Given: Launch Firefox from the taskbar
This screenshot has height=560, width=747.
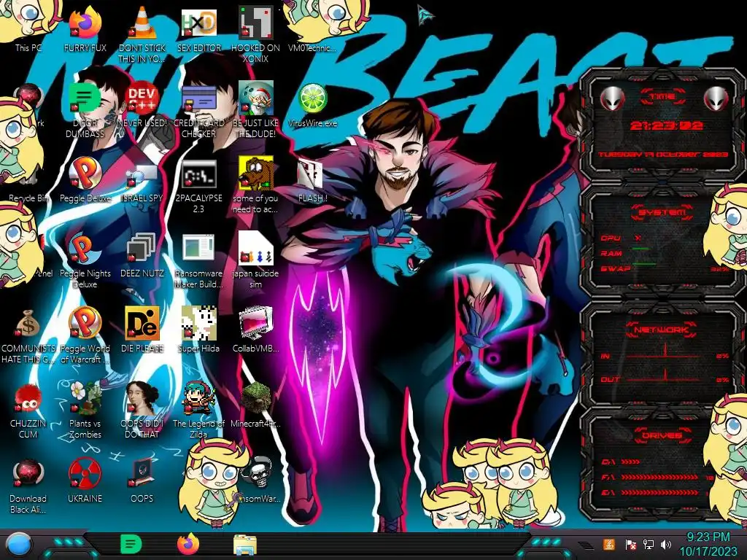Looking at the screenshot, I should [x=187, y=544].
